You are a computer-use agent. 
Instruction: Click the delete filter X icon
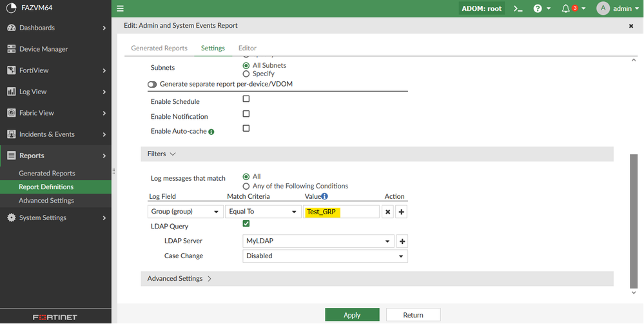point(387,212)
